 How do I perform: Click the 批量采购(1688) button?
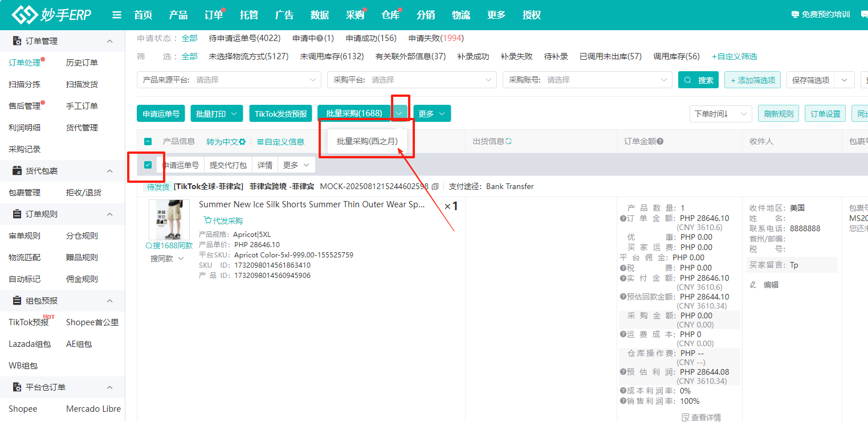[x=354, y=113]
